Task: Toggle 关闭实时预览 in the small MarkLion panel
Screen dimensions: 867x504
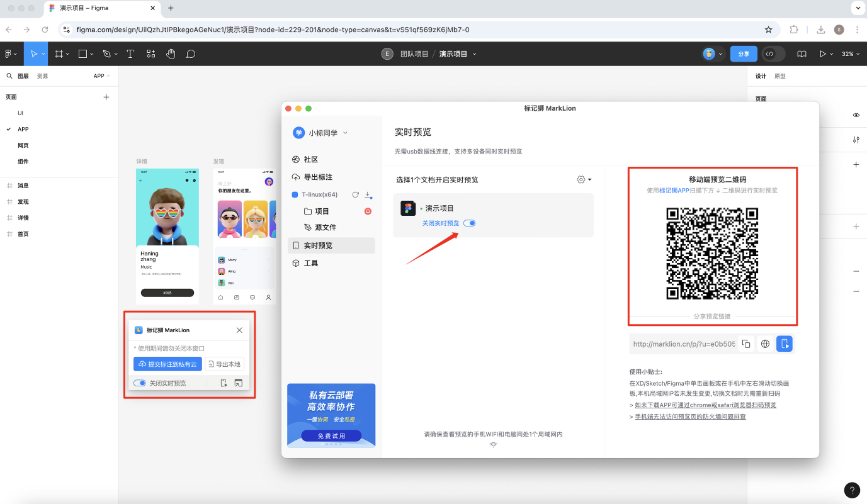Action: 139,382
